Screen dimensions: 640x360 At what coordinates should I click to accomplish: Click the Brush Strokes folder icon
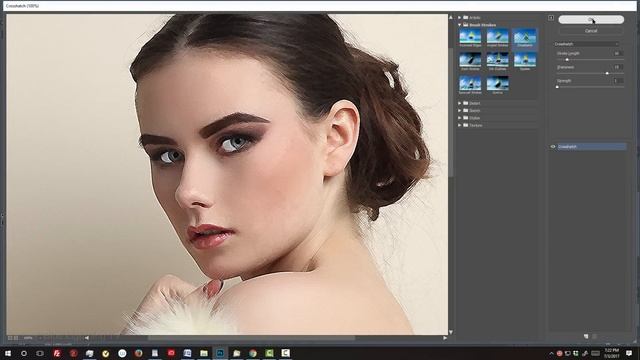[x=465, y=25]
